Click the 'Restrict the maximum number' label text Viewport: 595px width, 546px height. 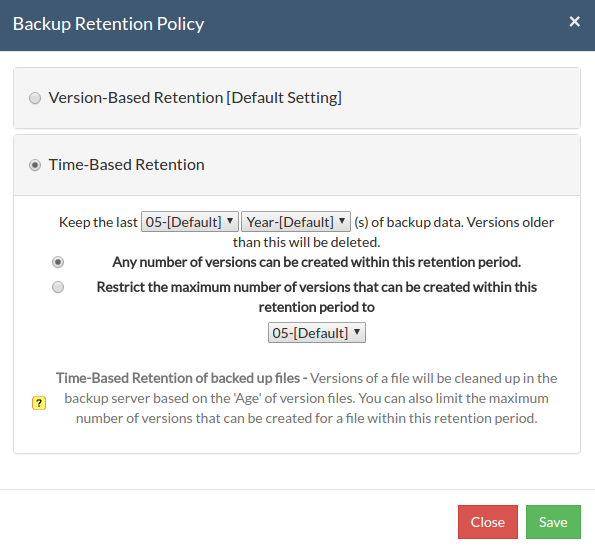point(316,297)
